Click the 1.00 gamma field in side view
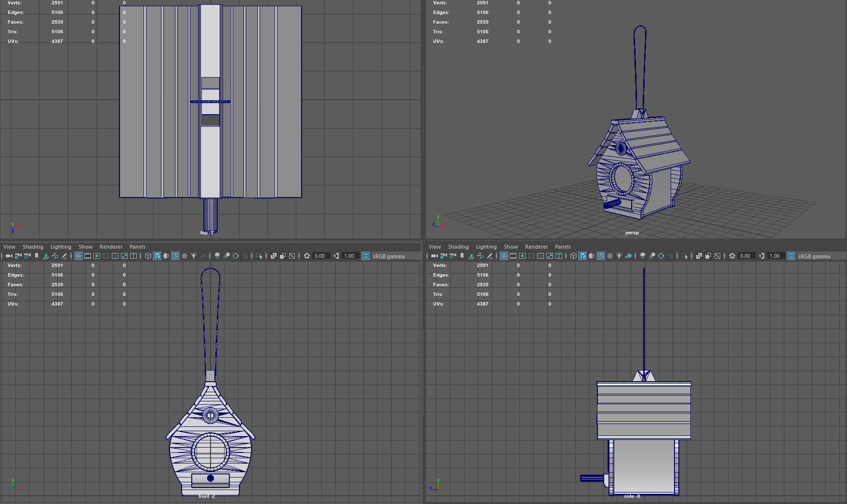This screenshot has height=504, width=847. (x=776, y=256)
